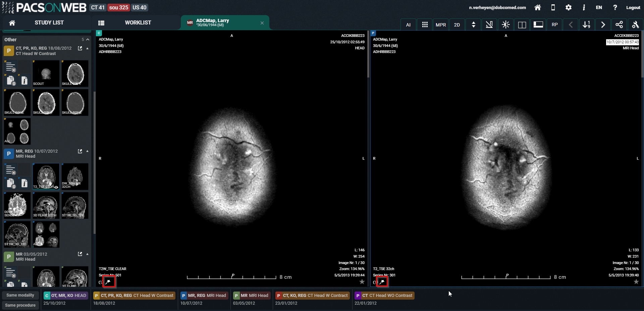Open the info icon for CT Head W Contrast
644x311 pixels.
[24, 81]
